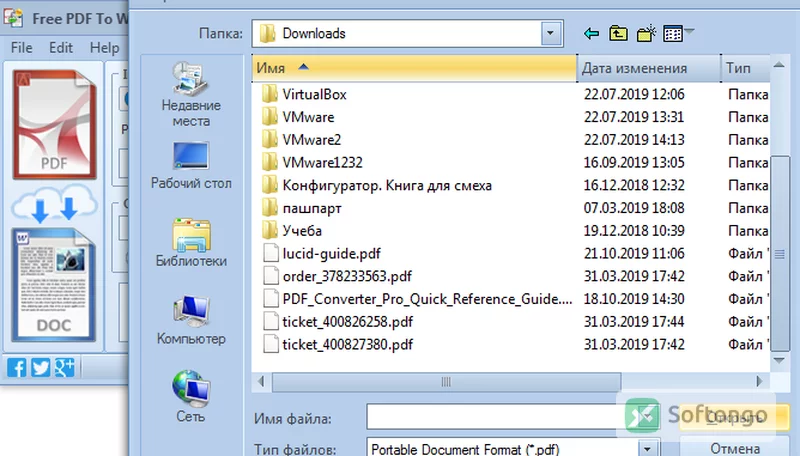800x456 pixels.
Task: Select the VMware2 folder icon
Action: pyautogui.click(x=269, y=140)
